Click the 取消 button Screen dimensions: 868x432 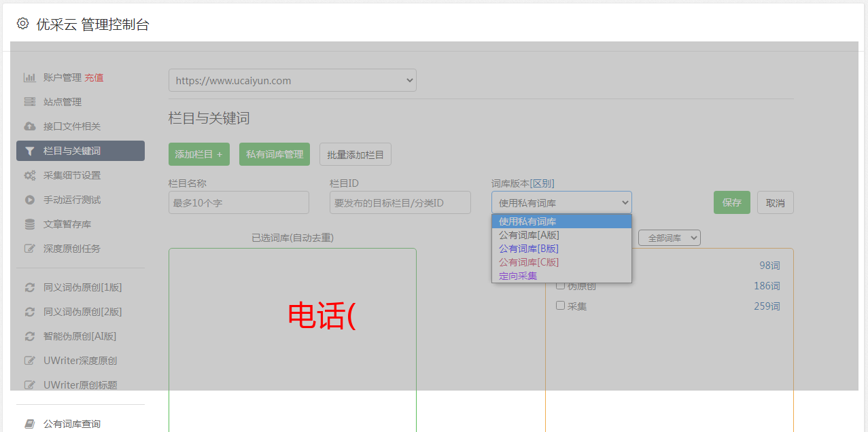tap(776, 202)
